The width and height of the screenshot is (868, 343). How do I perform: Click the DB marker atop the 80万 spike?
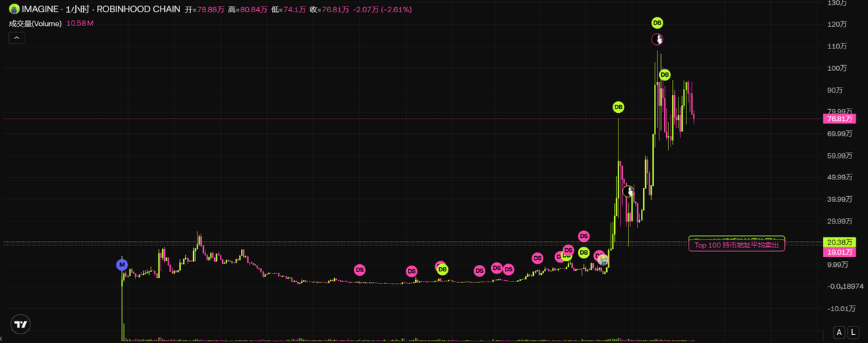(x=618, y=107)
